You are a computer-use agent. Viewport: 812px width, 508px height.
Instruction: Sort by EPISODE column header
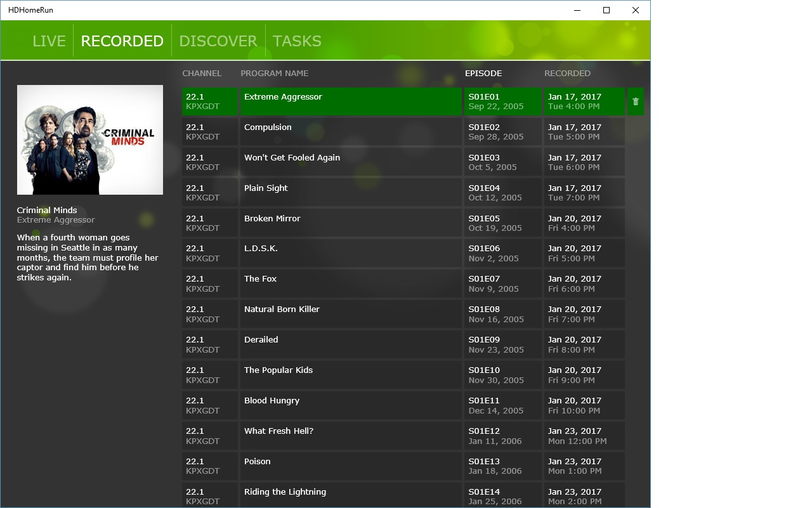coord(483,73)
